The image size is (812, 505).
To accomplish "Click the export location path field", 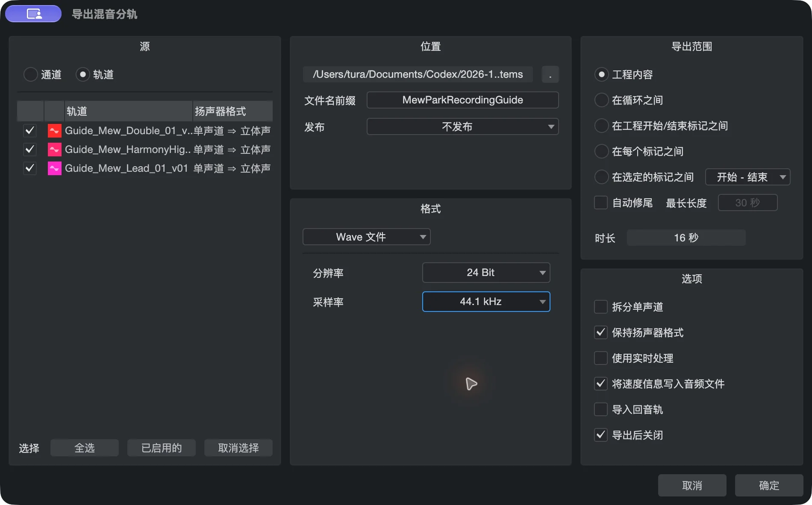I will click(418, 74).
